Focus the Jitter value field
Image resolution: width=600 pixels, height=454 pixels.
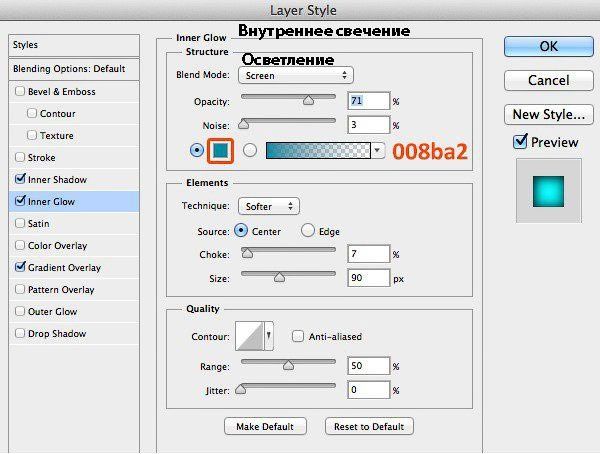point(368,390)
